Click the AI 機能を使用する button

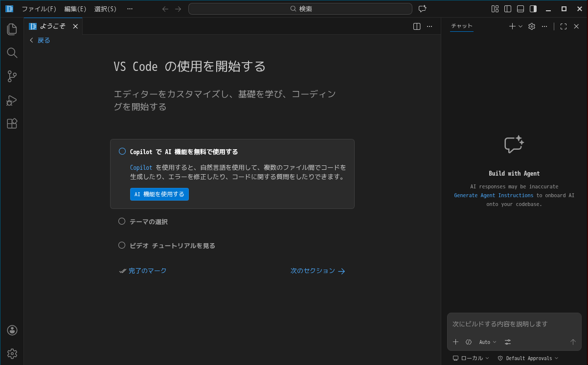pyautogui.click(x=159, y=194)
